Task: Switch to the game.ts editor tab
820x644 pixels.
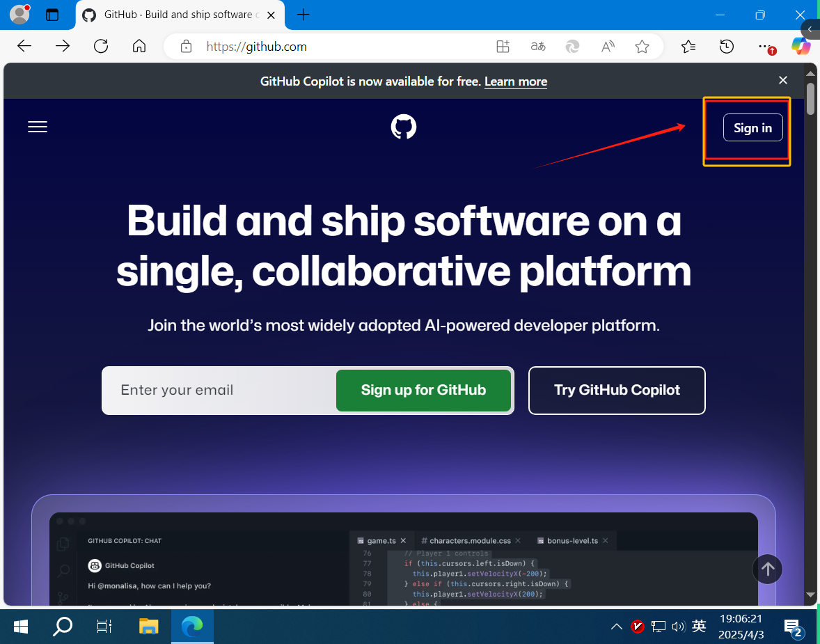Action: [x=381, y=541]
